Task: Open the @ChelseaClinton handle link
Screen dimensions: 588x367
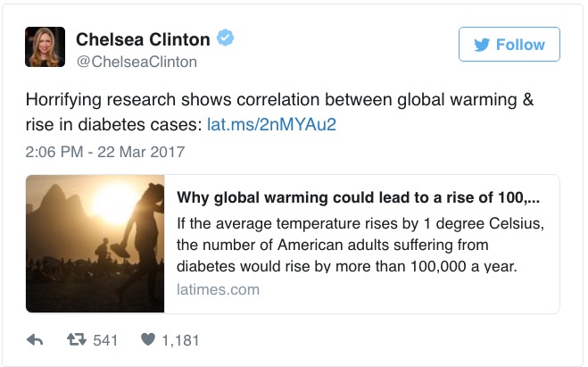Action: pos(137,62)
